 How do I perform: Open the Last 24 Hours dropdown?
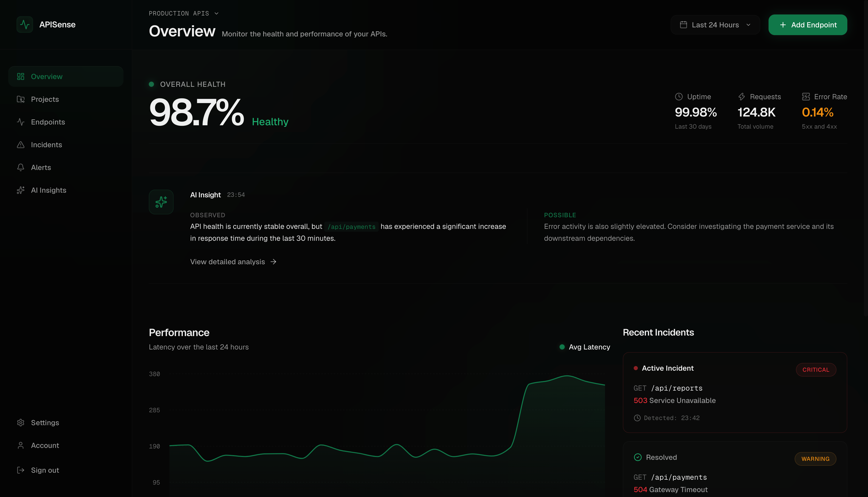pyautogui.click(x=715, y=25)
